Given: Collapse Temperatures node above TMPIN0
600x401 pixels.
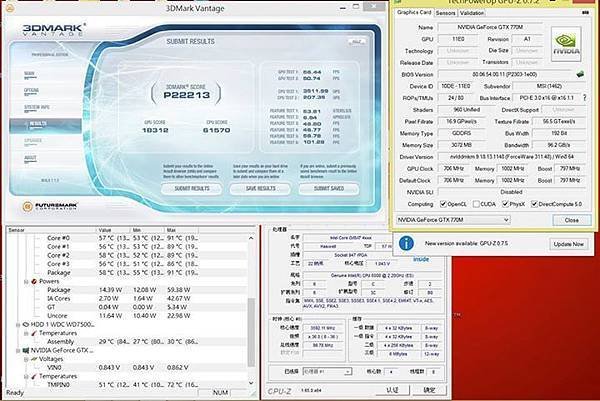Looking at the screenshot, I should (26, 377).
